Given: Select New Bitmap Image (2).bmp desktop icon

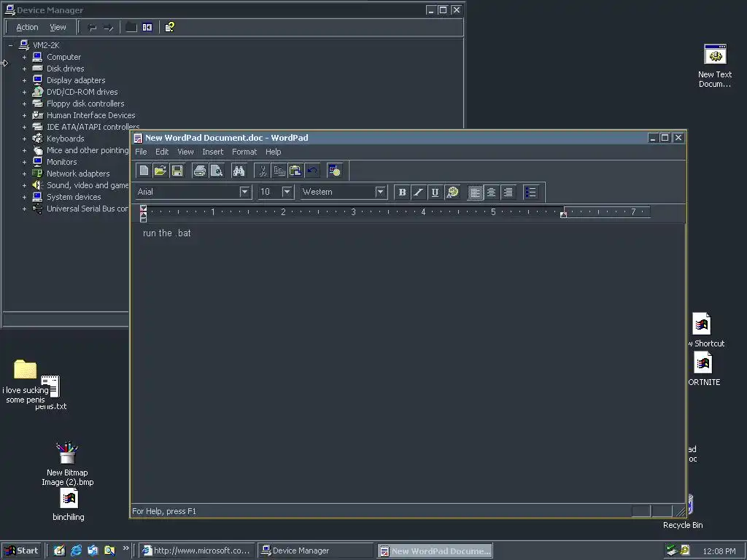Looking at the screenshot, I should [67, 464].
